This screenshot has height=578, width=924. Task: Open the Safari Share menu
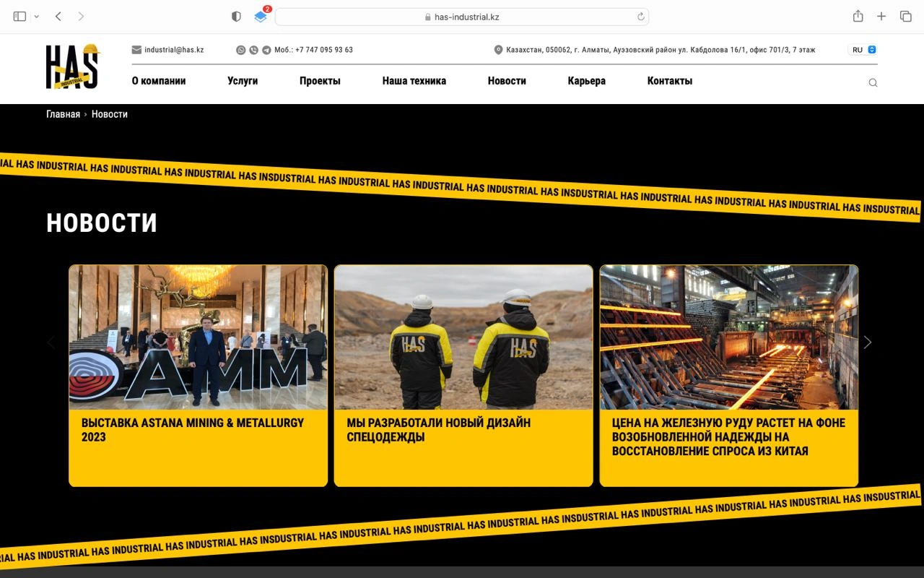858,16
